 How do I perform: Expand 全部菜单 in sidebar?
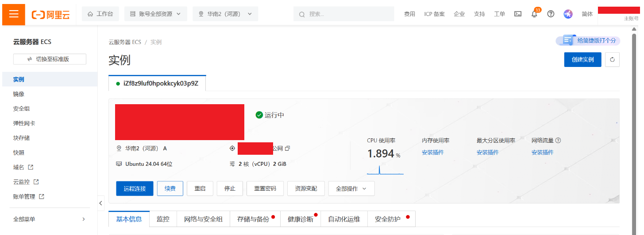[x=49, y=219]
